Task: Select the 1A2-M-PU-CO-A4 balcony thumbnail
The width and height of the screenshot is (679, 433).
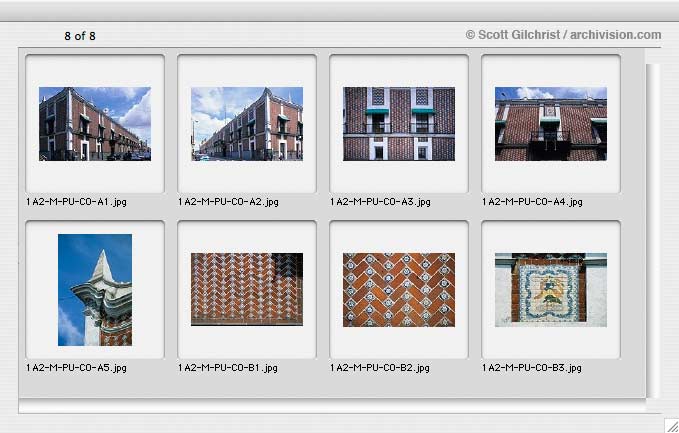Action: click(x=551, y=124)
